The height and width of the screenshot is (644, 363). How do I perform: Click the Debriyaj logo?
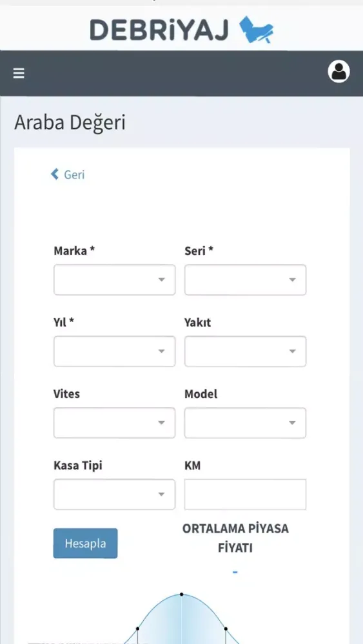coord(181,30)
